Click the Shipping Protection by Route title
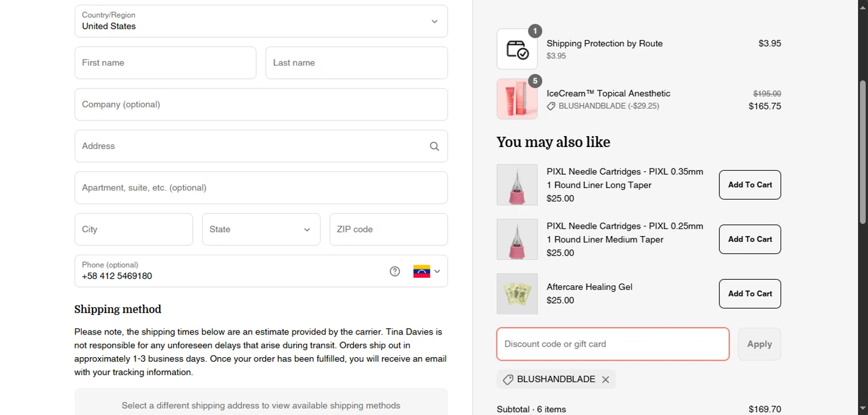Viewport: 868px width, 415px height. coord(605,43)
